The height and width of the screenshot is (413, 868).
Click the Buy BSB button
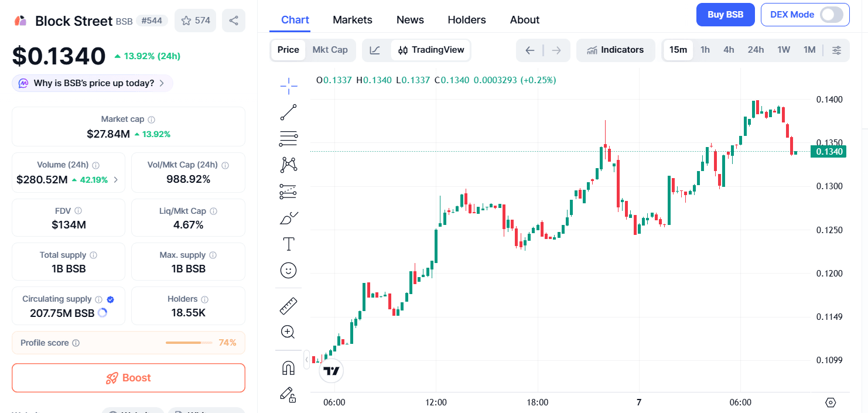coord(725,15)
